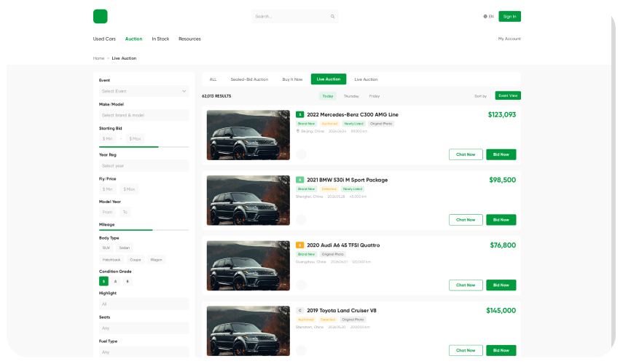Open the Select brand & model dropdown
The image size is (623, 364).
[x=144, y=115]
